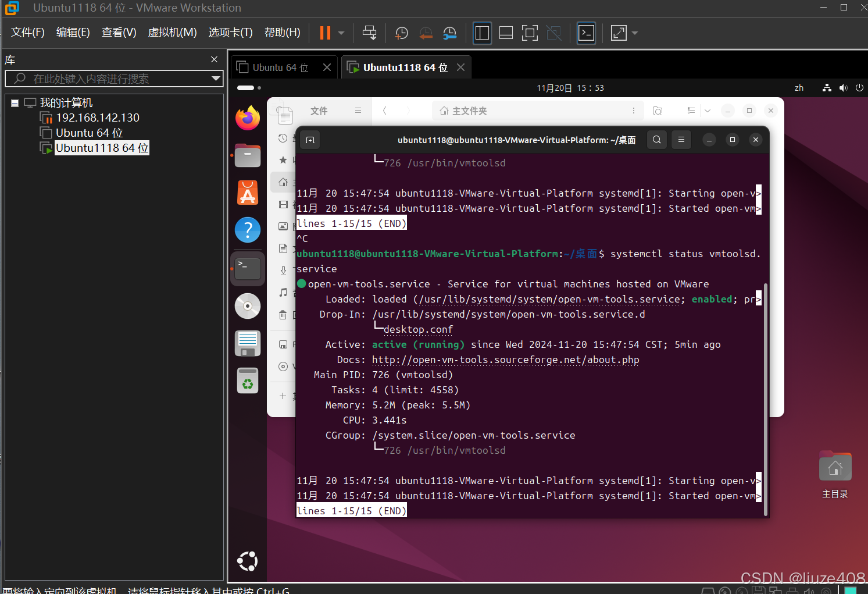Click the power icon in the top bar
868x594 pixels.
coord(859,88)
